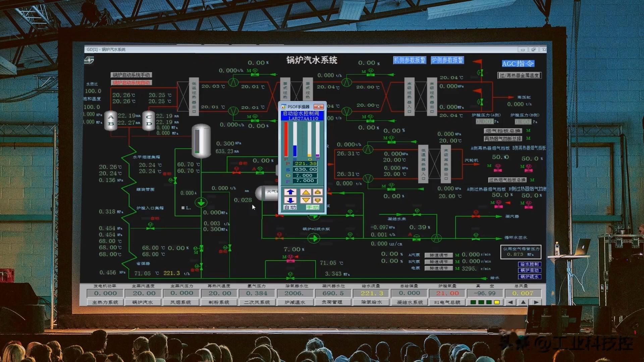Switch controller to 自动 mode
Screen dimensions: 644x362
pyautogui.click(x=290, y=207)
